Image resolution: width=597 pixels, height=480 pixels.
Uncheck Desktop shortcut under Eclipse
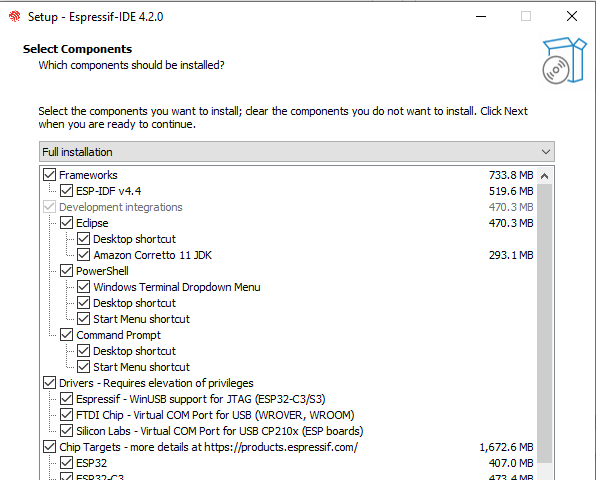pyautogui.click(x=83, y=239)
